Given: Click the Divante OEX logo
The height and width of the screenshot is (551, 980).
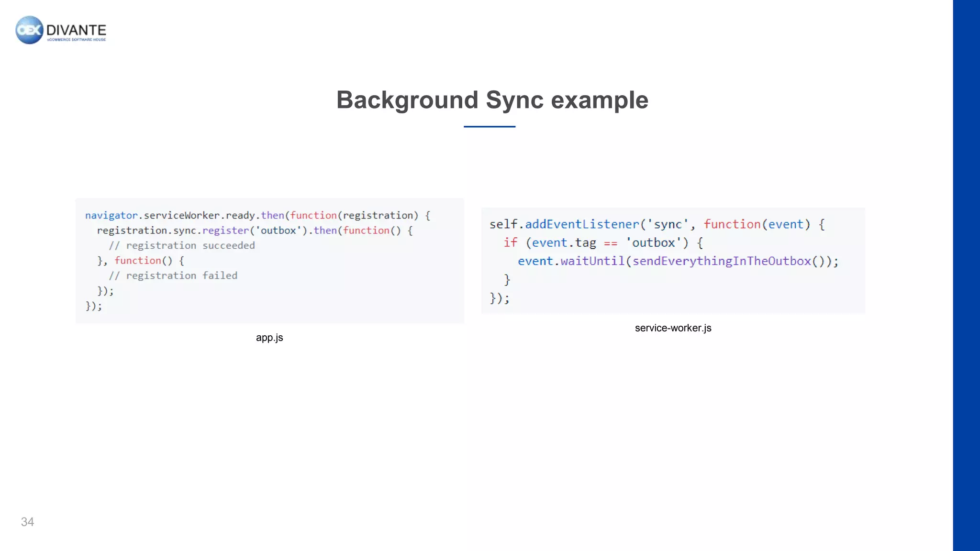Looking at the screenshot, I should coord(30,30).
